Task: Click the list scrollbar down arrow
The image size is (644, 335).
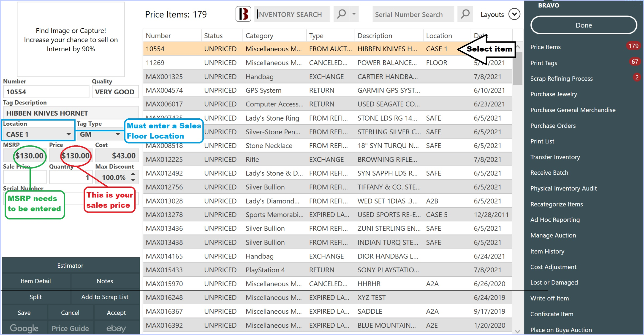Action: point(518,331)
